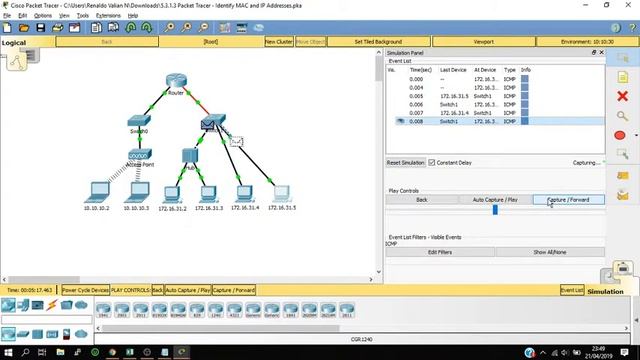The image size is (640, 360).
Task: Click the PC labeled 172.16.31.5
Action: pos(282,193)
